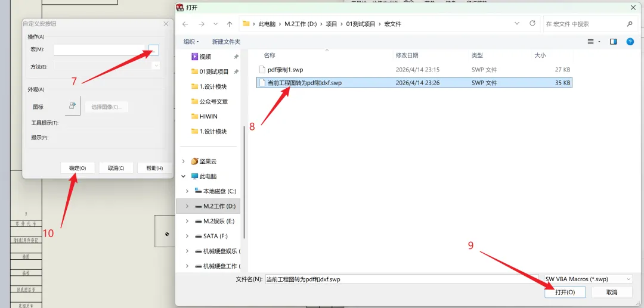Select 项目 in the address path

click(332, 24)
